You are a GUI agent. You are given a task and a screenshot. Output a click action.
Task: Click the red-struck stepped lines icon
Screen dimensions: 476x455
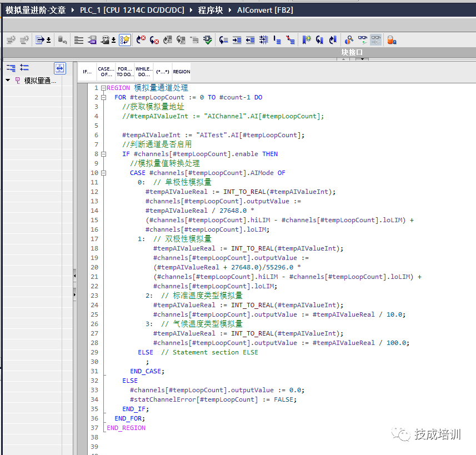pos(290,40)
